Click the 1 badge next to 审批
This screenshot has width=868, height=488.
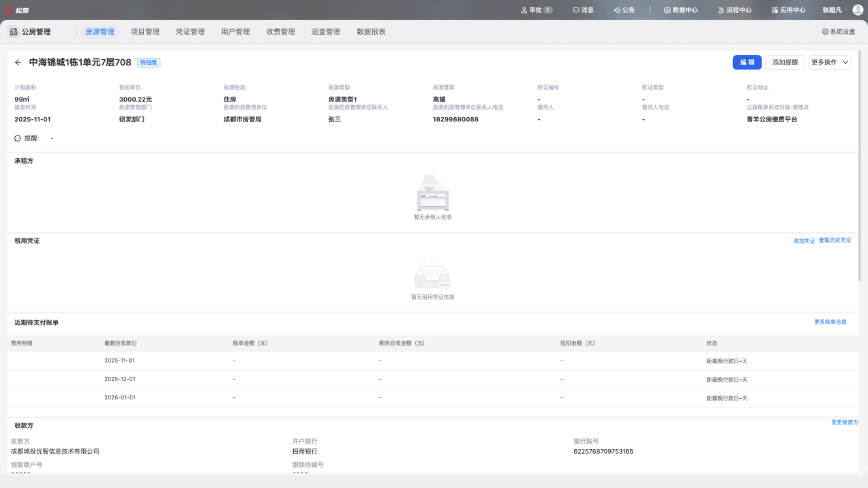(x=548, y=10)
